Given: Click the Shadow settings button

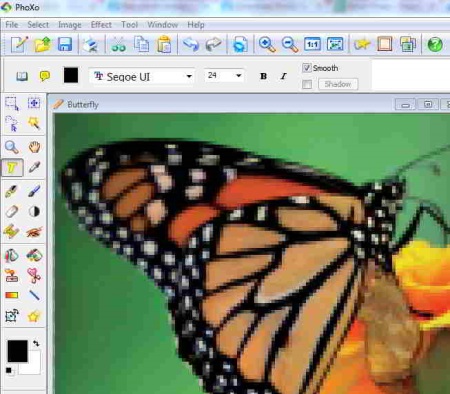Looking at the screenshot, I should click(x=338, y=84).
